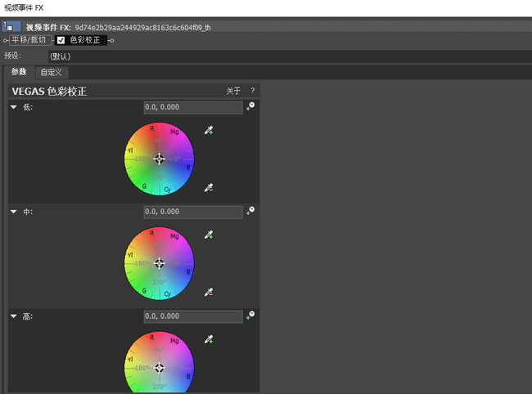The image size is (532, 394).
Task: Select the 参数 tab
Action: 19,72
